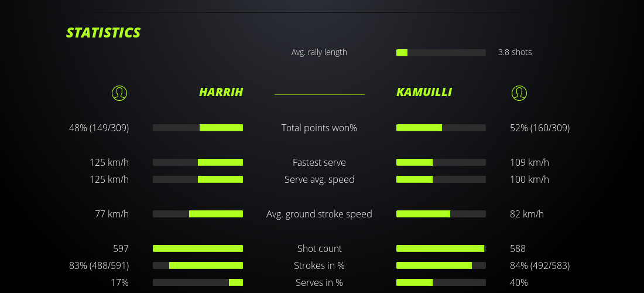Screen dimensions: 644x293
Task: Click Kamuilli's Avg. ground stroke speed bar
Action: coord(441,214)
